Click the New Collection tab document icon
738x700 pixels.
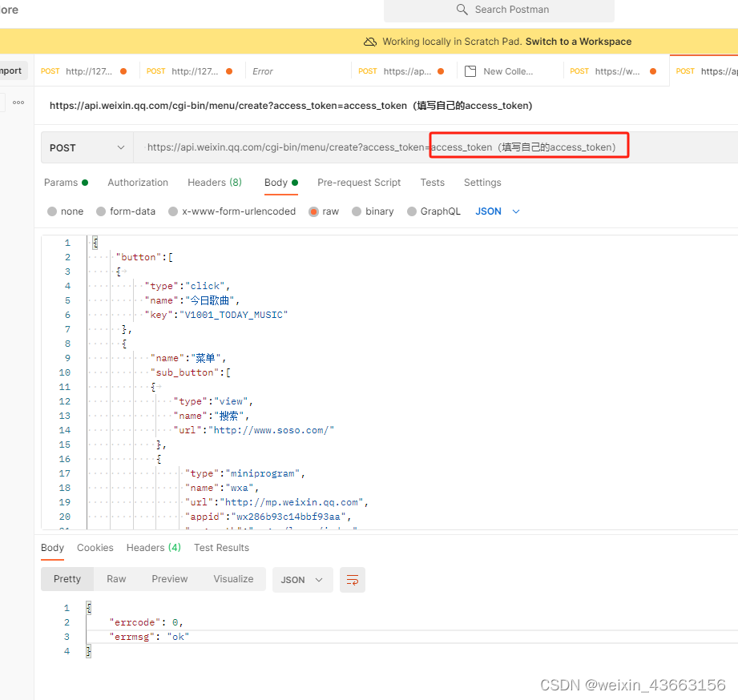click(x=470, y=71)
